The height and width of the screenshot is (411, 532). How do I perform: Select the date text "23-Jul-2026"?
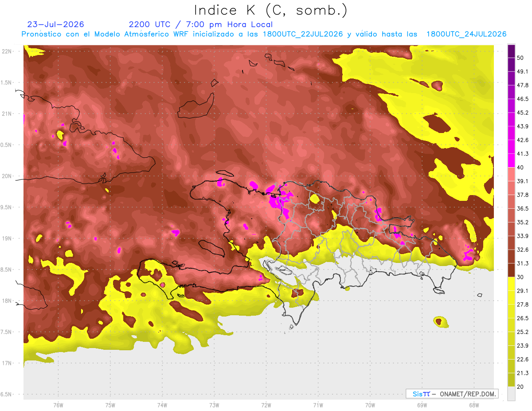[56, 24]
